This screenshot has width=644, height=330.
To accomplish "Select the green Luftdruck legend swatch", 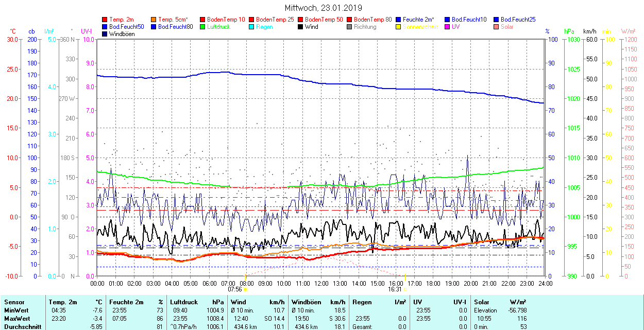I will [x=202, y=27].
